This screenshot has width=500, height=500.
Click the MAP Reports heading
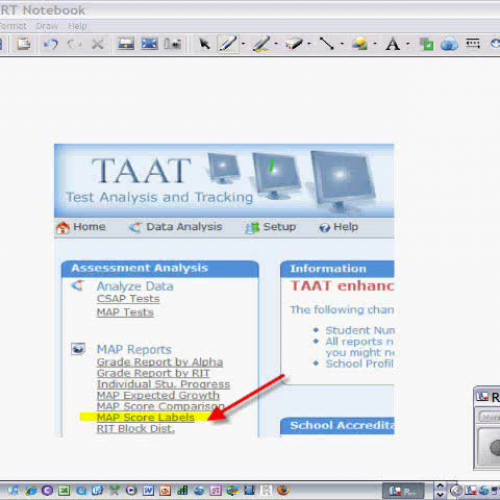pyautogui.click(x=134, y=349)
